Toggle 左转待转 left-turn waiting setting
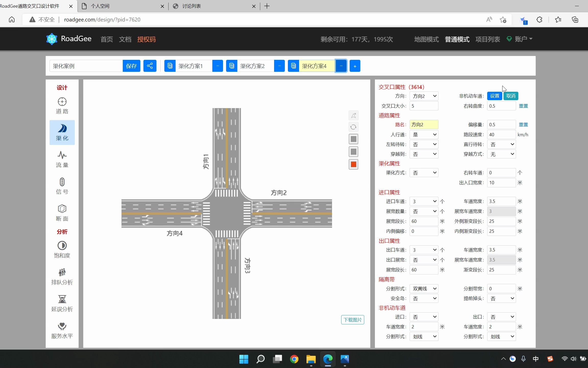Screen dimensions: 588x368 [x=423, y=144]
